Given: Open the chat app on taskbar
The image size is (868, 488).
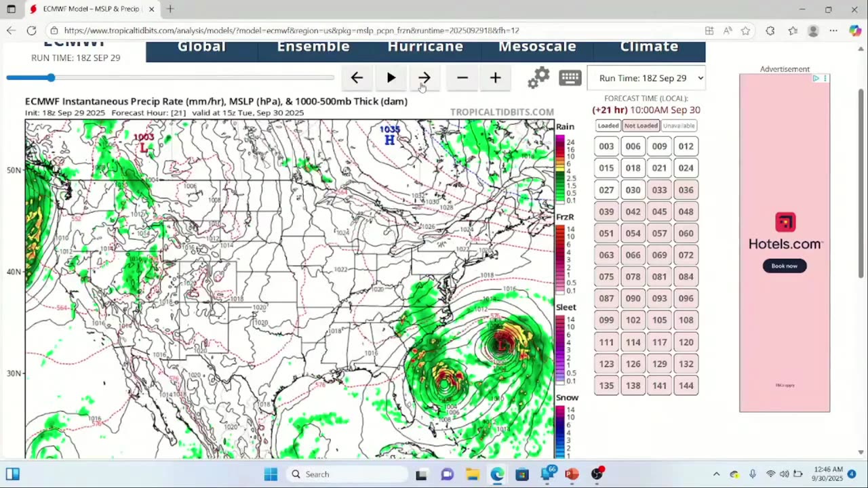Looking at the screenshot, I should tap(447, 474).
